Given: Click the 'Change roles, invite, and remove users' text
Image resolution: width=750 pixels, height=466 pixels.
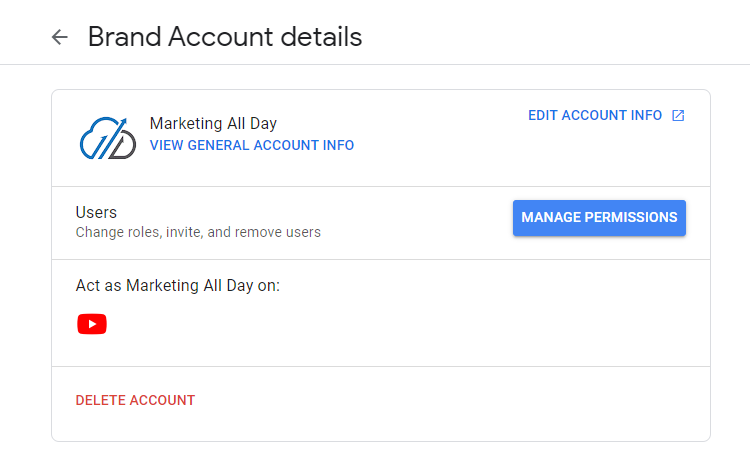Looking at the screenshot, I should click(x=198, y=232).
